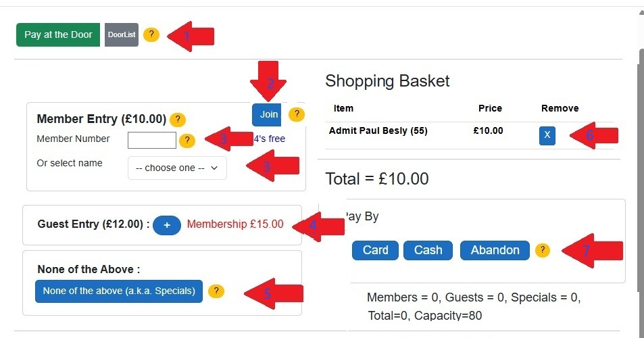The width and height of the screenshot is (644, 338).
Task: Click help icon next to Join button
Action: coord(296,114)
